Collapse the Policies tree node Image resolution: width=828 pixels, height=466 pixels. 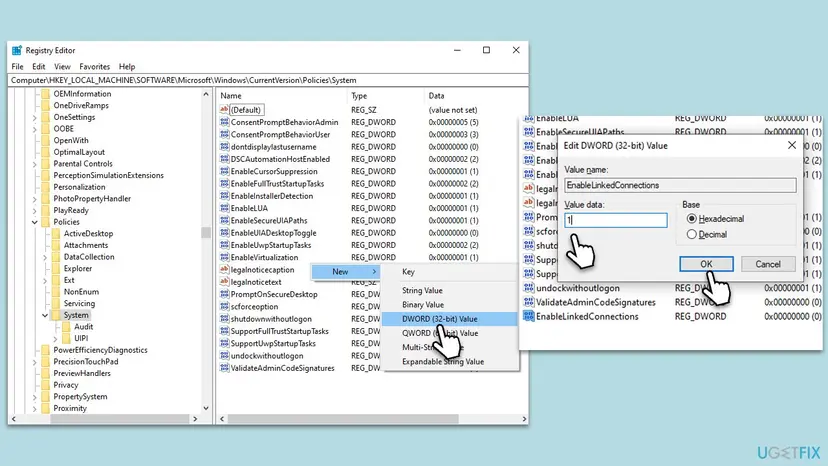[x=35, y=222]
